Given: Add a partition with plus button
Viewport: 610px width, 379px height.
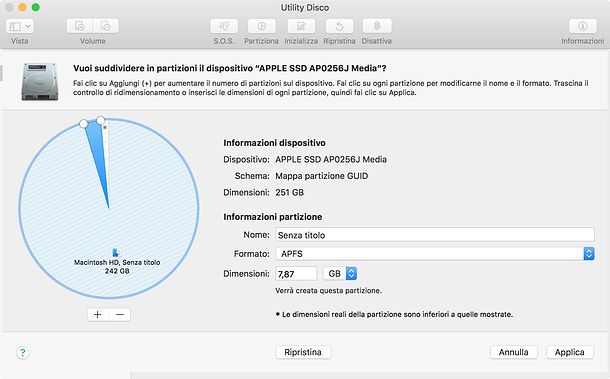Looking at the screenshot, I should [x=98, y=314].
